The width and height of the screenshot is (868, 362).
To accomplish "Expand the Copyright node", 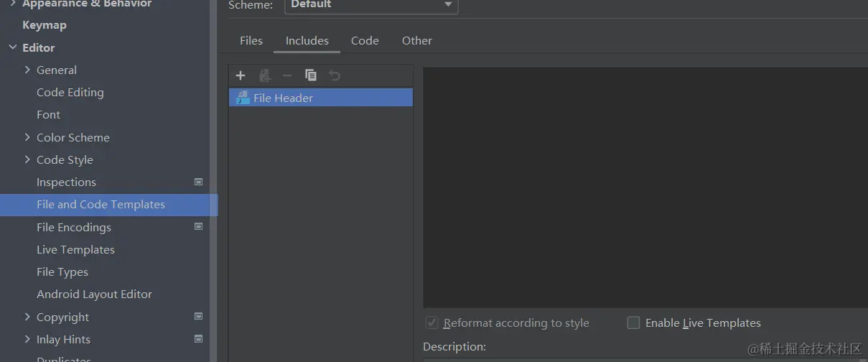I will point(27,317).
